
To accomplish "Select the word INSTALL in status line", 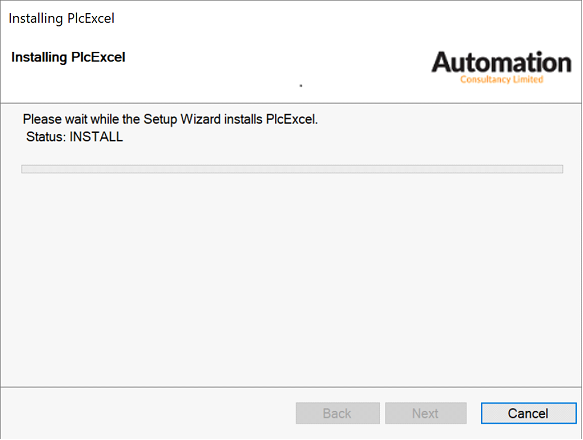I will tap(96, 137).
